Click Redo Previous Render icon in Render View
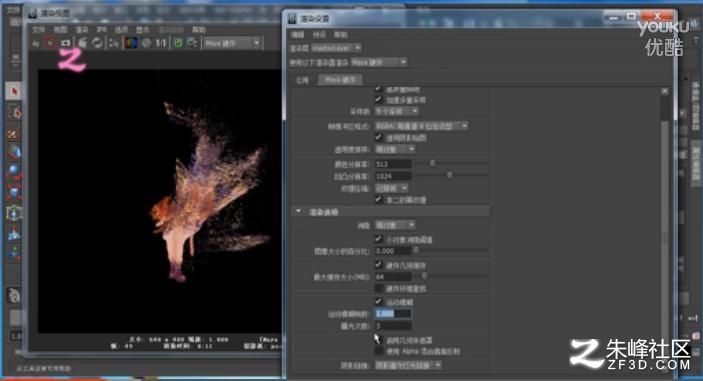This screenshot has height=381, width=703. tap(36, 43)
